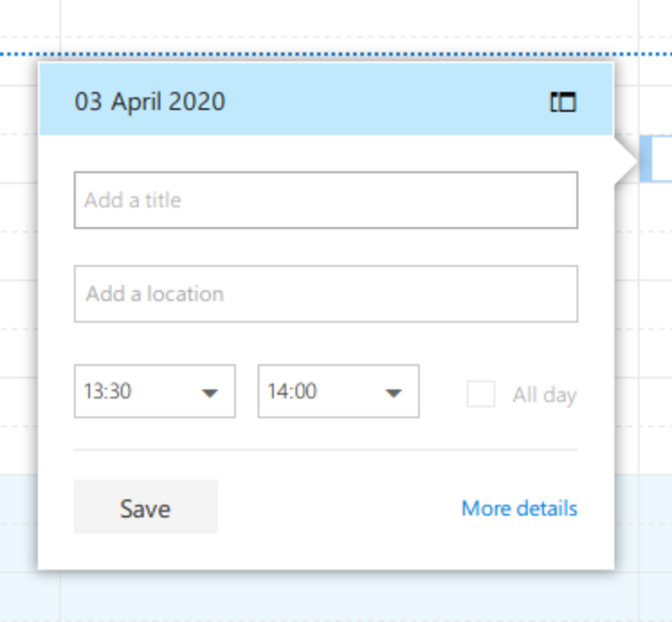Select the blue header bar of event popup
The height and width of the screenshot is (622, 672).
click(326, 99)
